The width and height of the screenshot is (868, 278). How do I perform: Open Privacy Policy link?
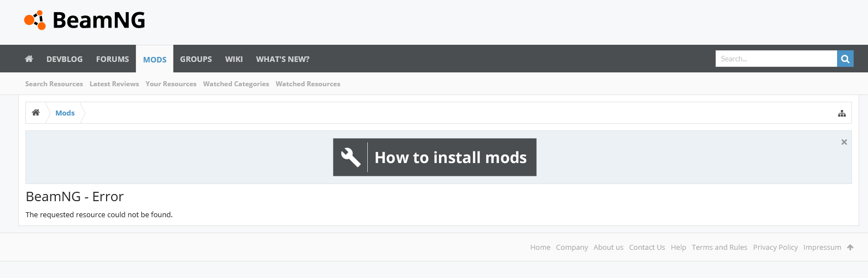click(x=775, y=248)
